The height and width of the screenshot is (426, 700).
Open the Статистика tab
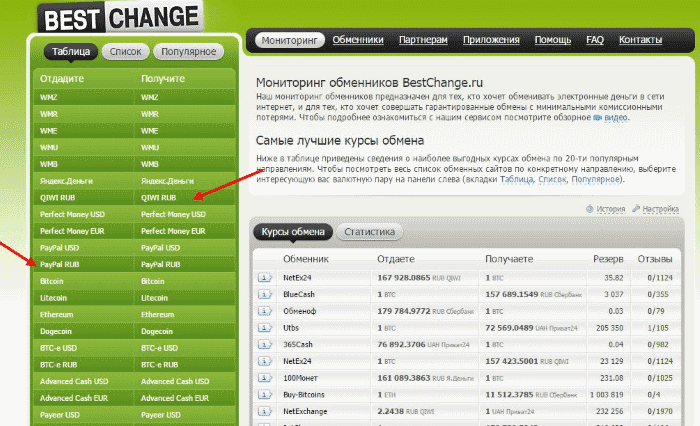click(370, 232)
